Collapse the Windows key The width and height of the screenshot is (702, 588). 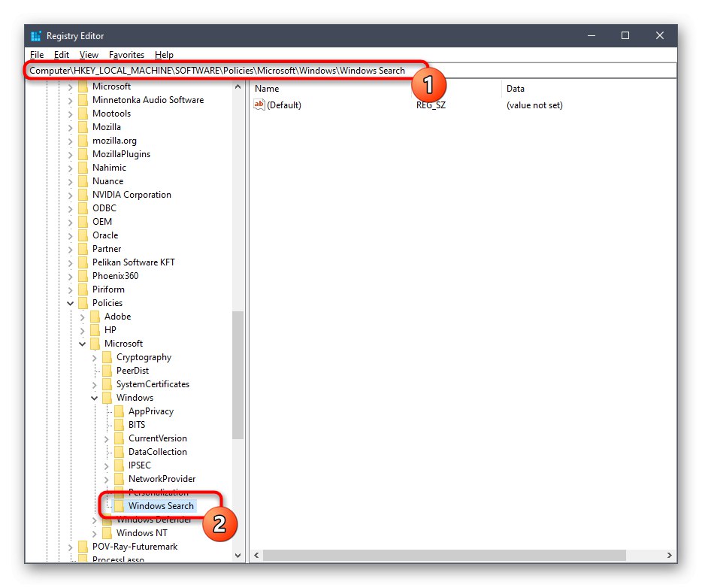(95, 398)
